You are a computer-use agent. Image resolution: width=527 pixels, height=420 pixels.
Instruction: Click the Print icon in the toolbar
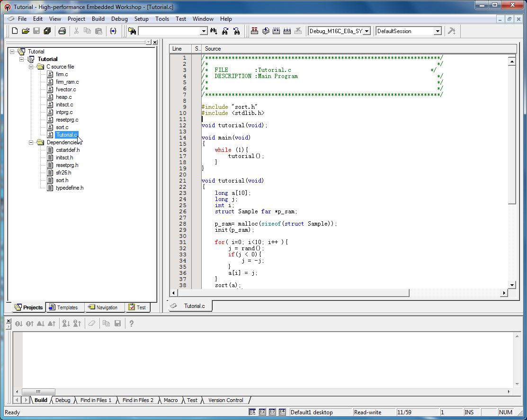[x=62, y=31]
